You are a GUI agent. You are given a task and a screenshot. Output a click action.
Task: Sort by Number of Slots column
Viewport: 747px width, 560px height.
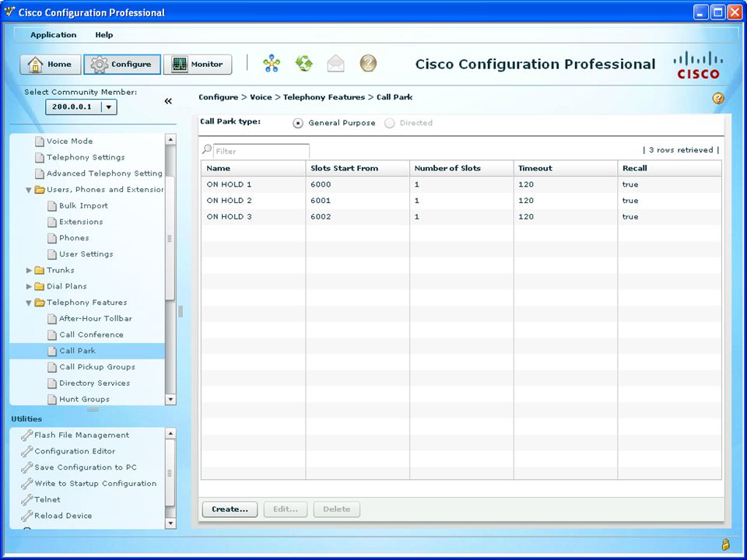coord(461,169)
